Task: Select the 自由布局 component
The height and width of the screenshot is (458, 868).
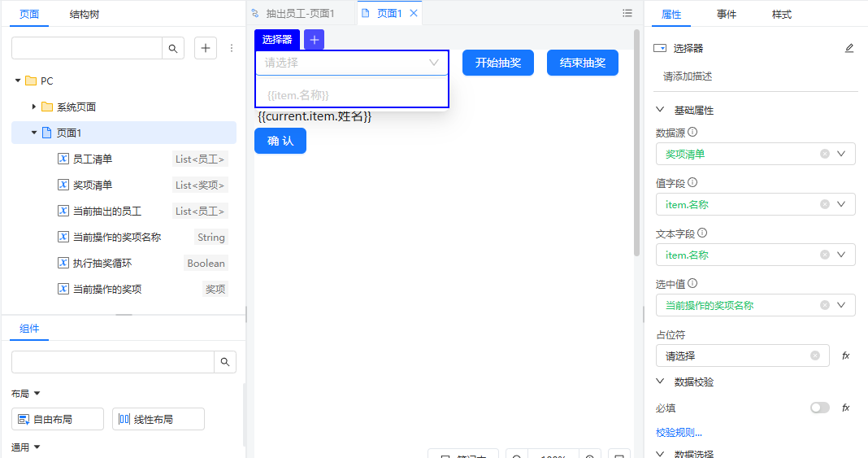Action: 58,419
